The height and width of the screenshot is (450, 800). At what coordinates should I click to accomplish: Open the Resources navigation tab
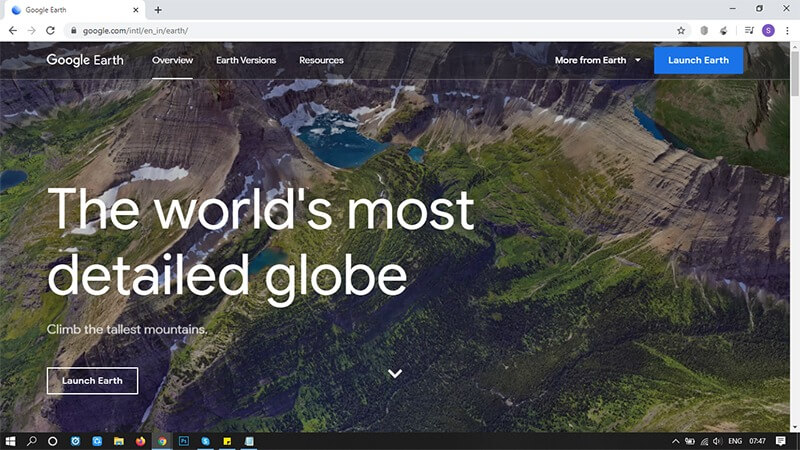click(321, 60)
